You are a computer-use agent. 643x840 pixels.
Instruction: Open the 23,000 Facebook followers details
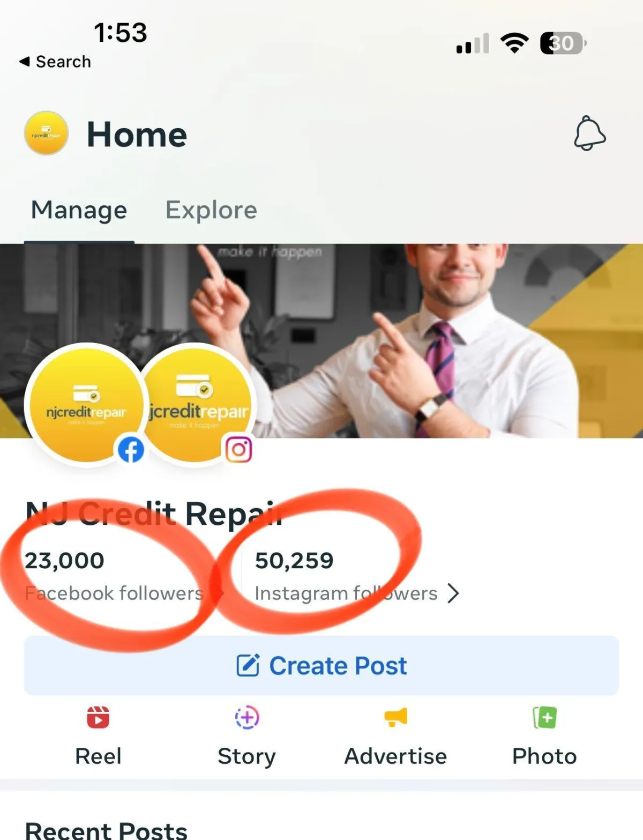point(114,576)
